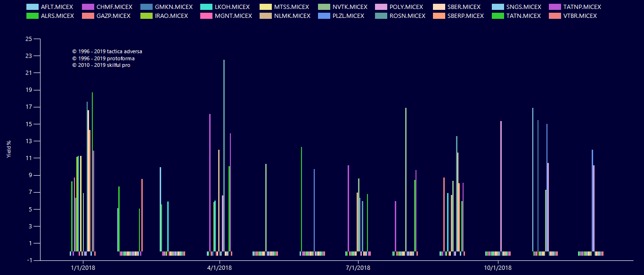This screenshot has width=644, height=275.
Task: Click the tactica adversa copyright text
Action: (107, 51)
